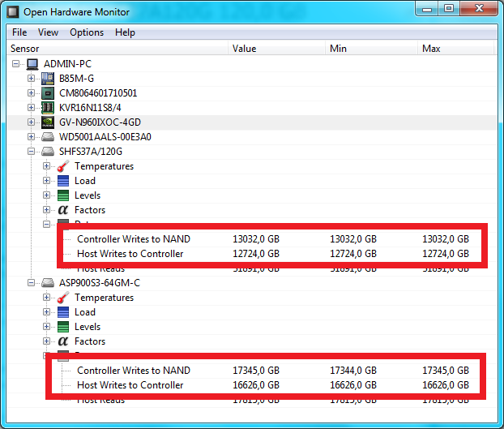Expand Levels under SHFS37A/120G

click(46, 195)
